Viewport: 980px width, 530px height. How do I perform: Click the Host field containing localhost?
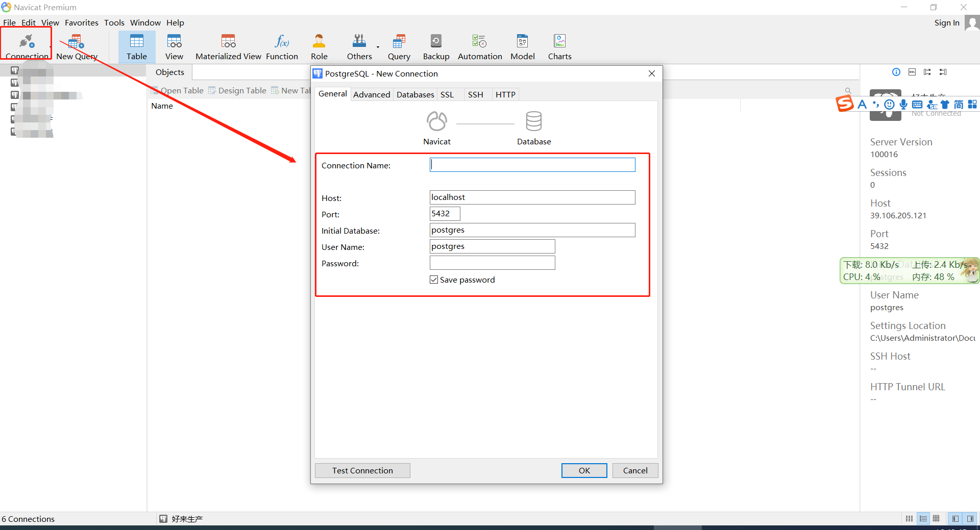point(532,197)
